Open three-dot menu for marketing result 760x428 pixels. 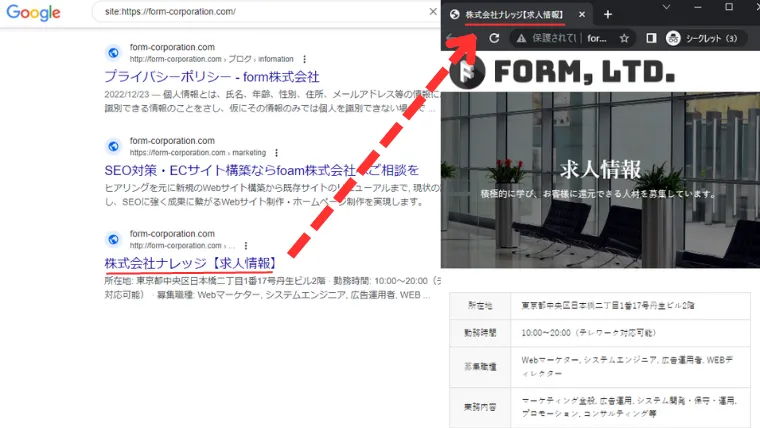[x=276, y=152]
